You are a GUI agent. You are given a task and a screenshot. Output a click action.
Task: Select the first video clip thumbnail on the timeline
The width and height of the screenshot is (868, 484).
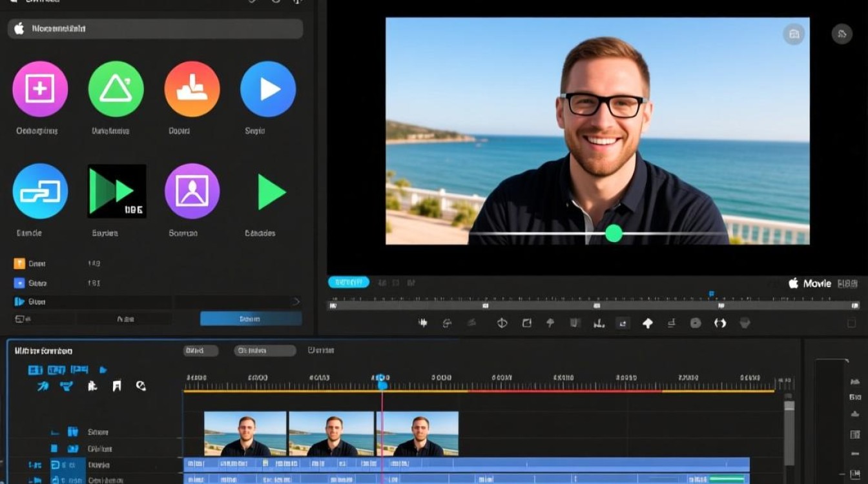[245, 434]
